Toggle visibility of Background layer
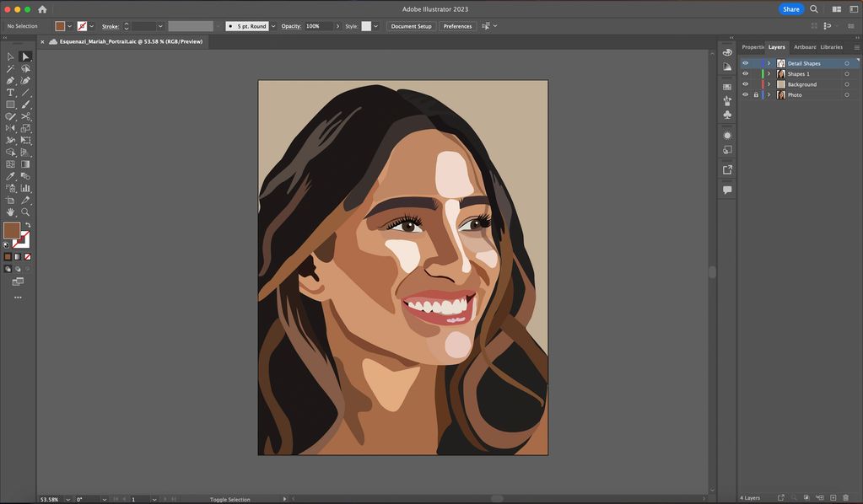 click(x=745, y=84)
